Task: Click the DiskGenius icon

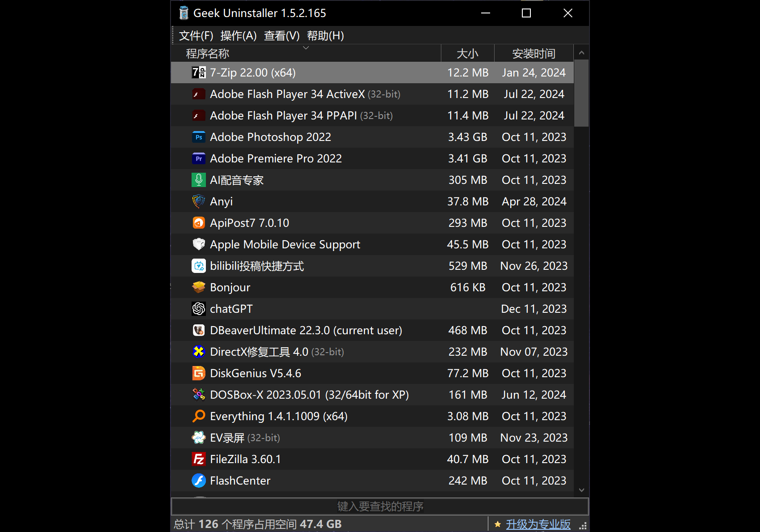Action: pyautogui.click(x=199, y=373)
